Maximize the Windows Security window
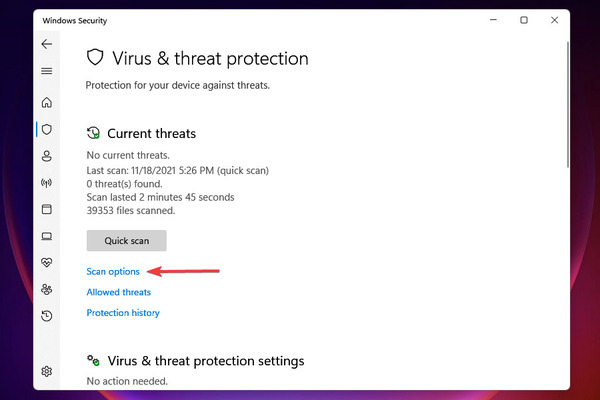 click(x=524, y=20)
